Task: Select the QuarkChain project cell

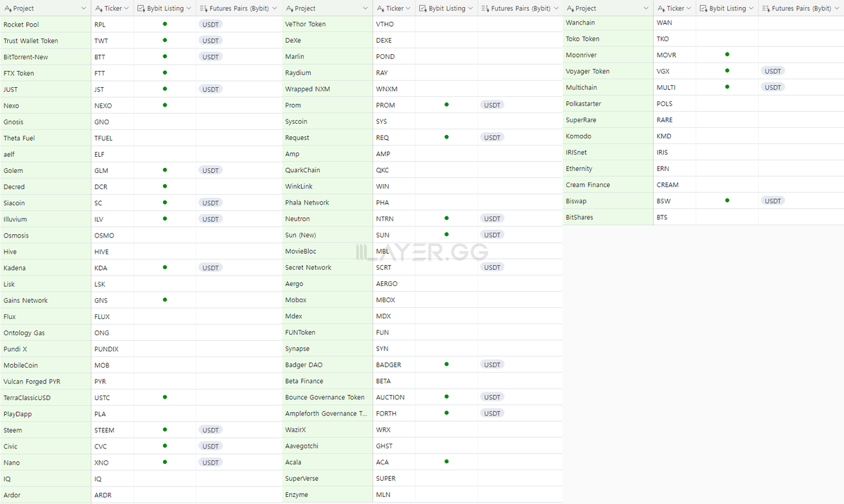Action: [327, 170]
